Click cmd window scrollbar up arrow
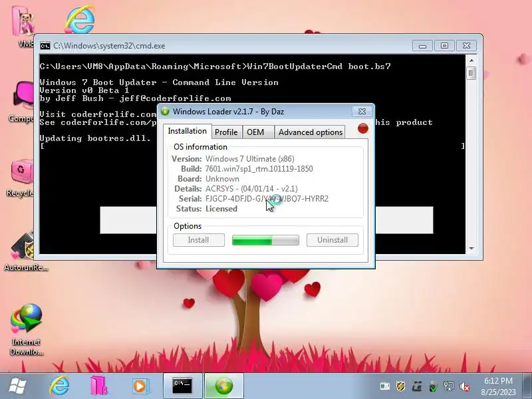Viewport: 532px width, 399px height. click(x=471, y=61)
